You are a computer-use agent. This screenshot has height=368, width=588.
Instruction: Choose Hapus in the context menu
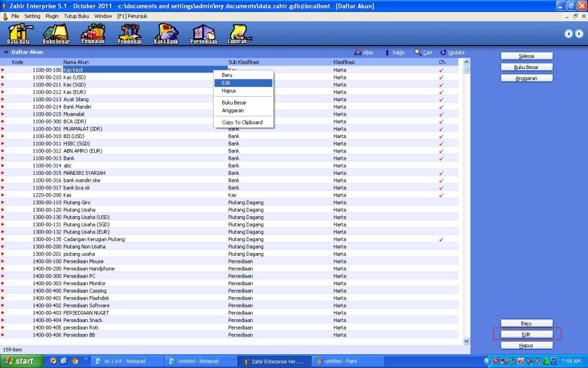coord(243,91)
